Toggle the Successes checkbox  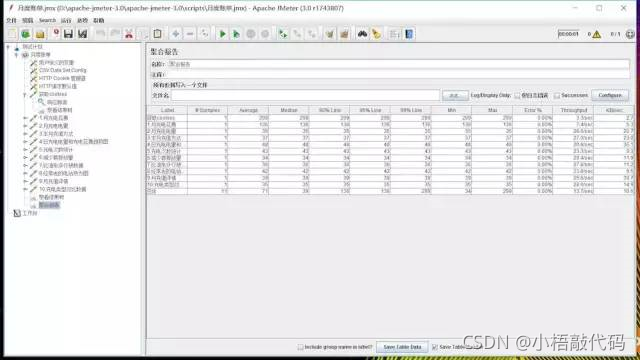tap(557, 96)
